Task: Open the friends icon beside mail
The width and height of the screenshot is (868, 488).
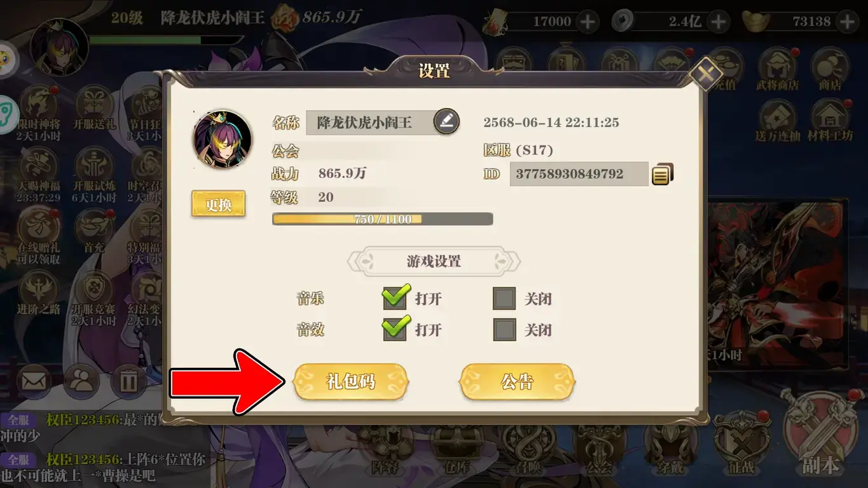Action: (x=81, y=381)
